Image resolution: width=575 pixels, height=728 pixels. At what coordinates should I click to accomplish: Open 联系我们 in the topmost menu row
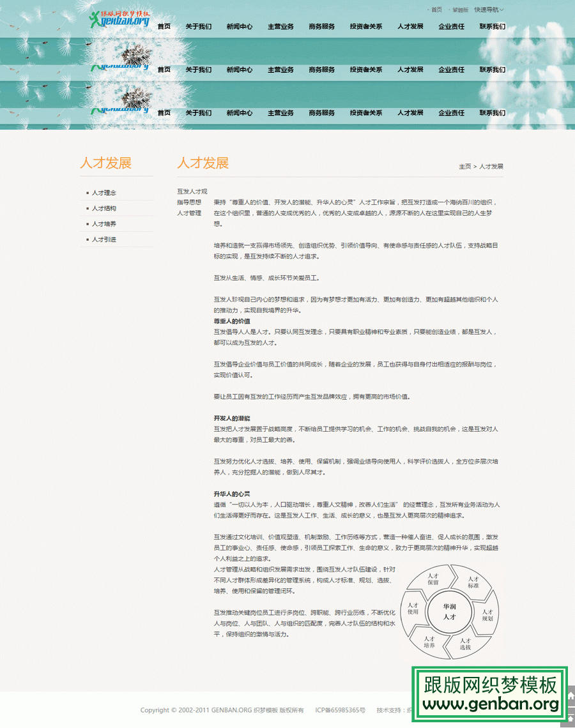pos(493,26)
